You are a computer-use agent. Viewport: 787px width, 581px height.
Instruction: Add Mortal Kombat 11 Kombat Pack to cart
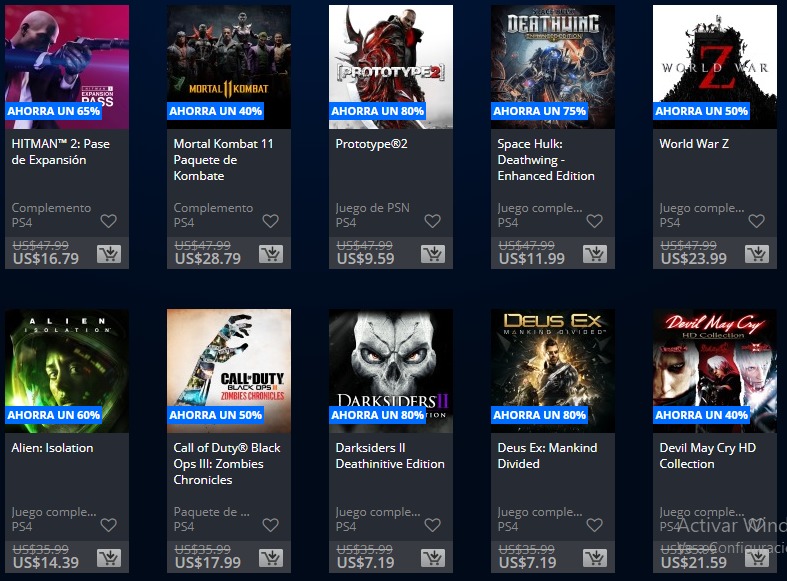tap(271, 254)
